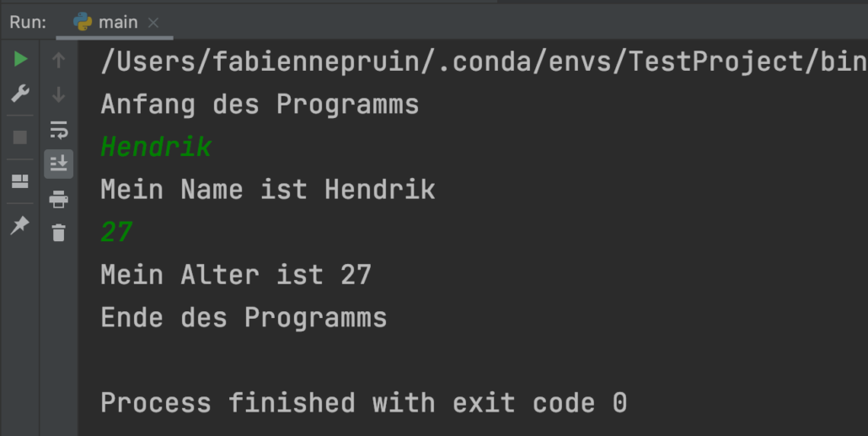Image resolution: width=868 pixels, height=436 pixels.
Task: Click the up arrow stack trace icon
Action: pos(58,60)
